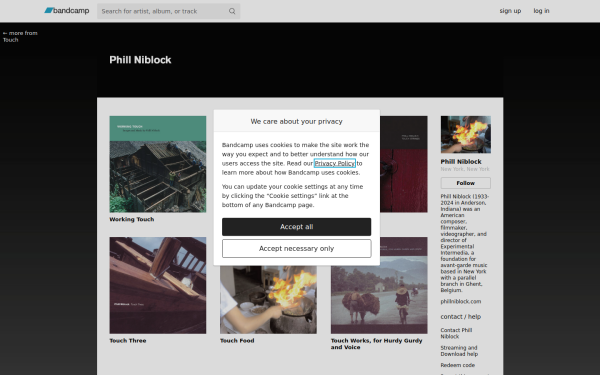Open Contact Phill Niblock link
Image resolution: width=600 pixels, height=375 pixels.
(x=456, y=333)
